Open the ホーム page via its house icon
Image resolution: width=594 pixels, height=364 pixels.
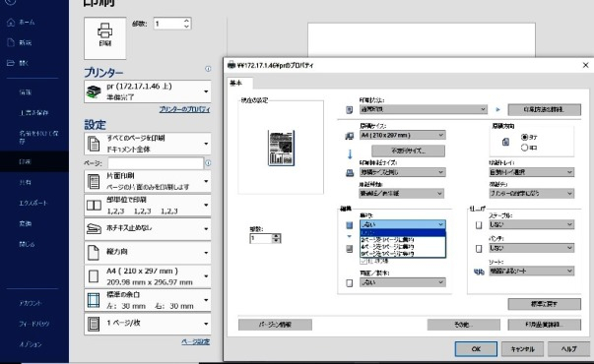[10, 23]
